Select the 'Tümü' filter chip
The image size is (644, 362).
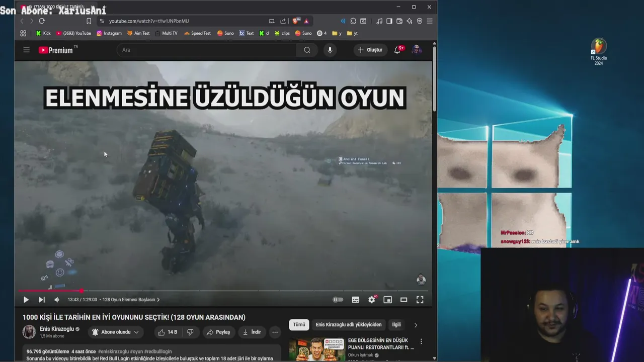point(299,325)
